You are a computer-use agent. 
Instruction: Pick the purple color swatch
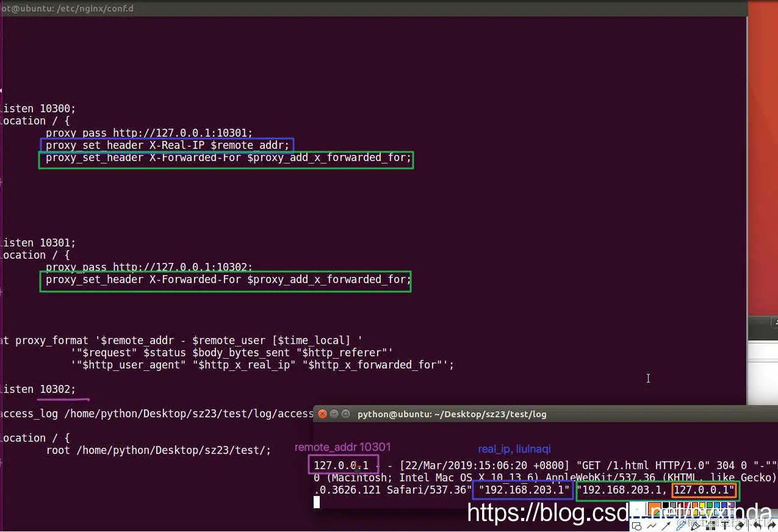731,505
